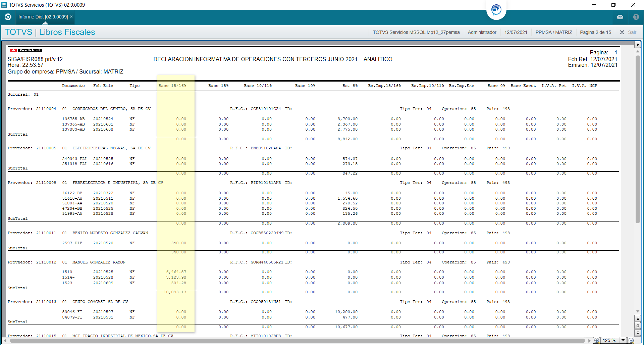The image size is (644, 345).
Task: Click the I.V.A. NCP column header
Action: tap(584, 86)
